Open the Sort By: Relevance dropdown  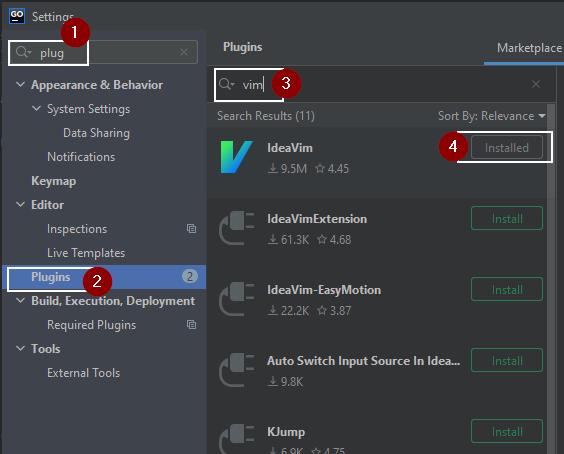[491, 116]
